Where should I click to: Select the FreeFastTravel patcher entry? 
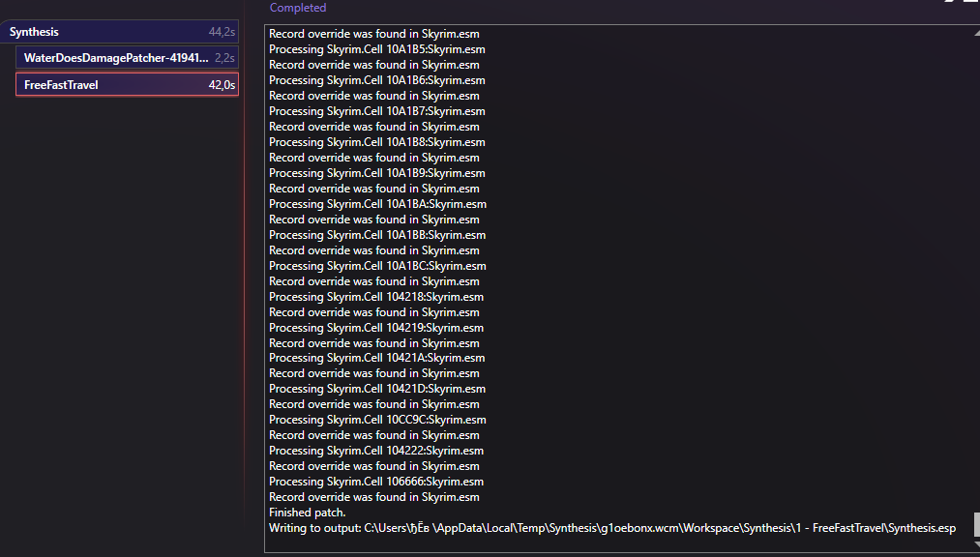coord(127,85)
